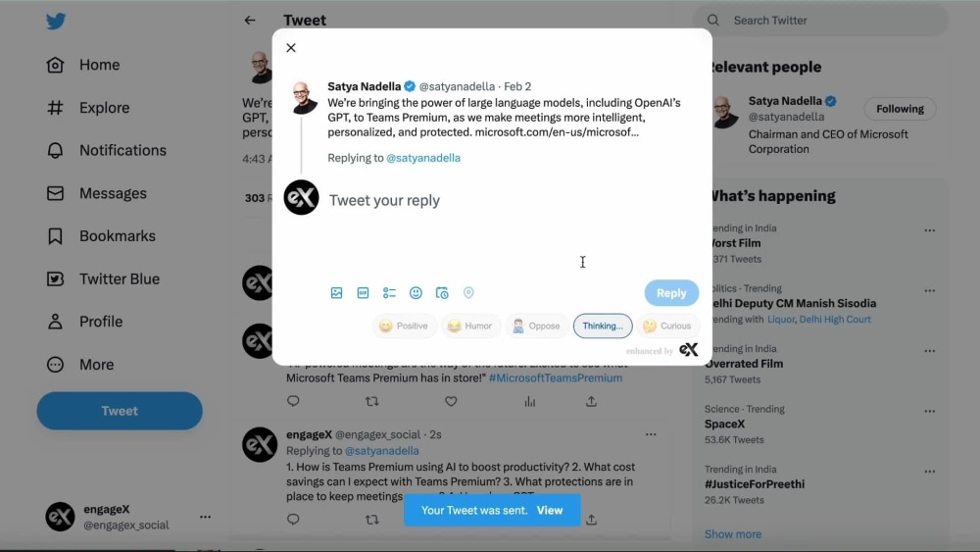Open the emoji picker
Image resolution: width=980 pixels, height=552 pixels.
(x=416, y=292)
